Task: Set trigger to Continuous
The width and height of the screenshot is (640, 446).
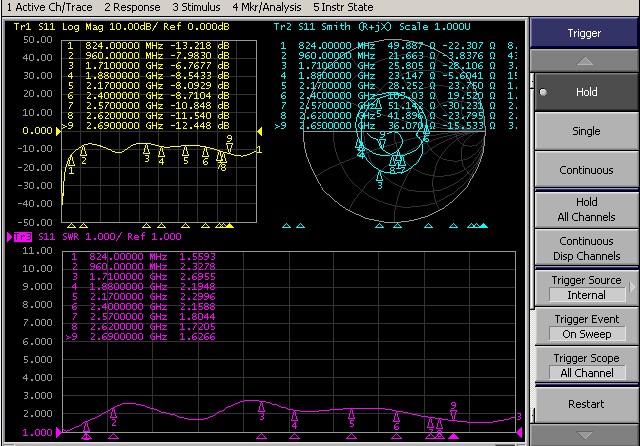Action: [586, 170]
